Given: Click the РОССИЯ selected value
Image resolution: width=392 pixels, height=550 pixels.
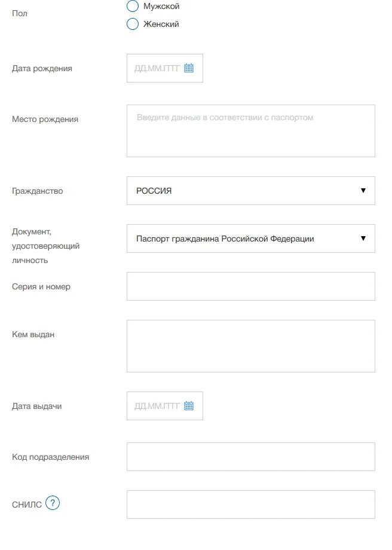Looking at the screenshot, I should [x=154, y=191].
